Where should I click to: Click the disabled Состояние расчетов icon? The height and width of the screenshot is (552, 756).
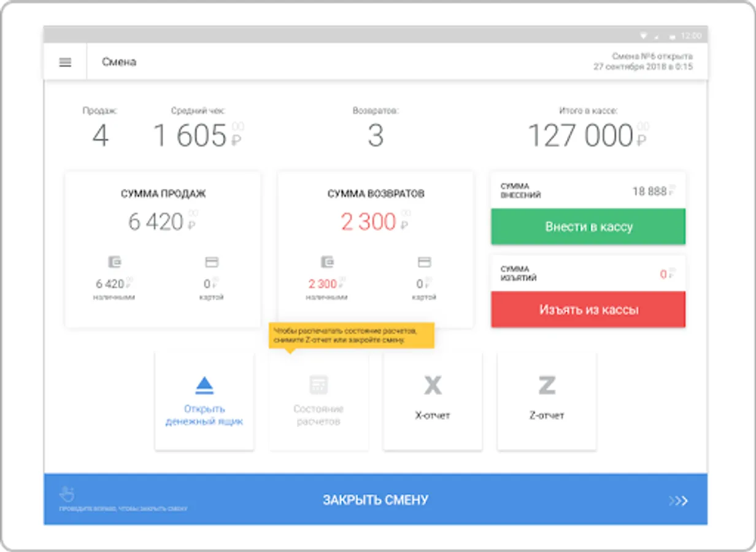(318, 385)
